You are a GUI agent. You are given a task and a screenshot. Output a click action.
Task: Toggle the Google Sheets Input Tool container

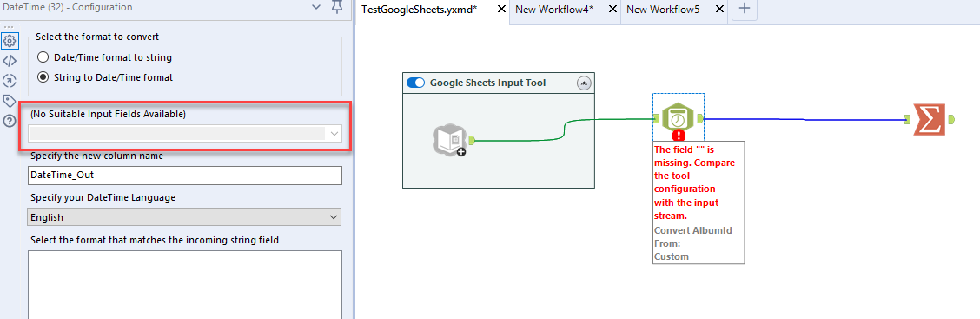click(415, 83)
